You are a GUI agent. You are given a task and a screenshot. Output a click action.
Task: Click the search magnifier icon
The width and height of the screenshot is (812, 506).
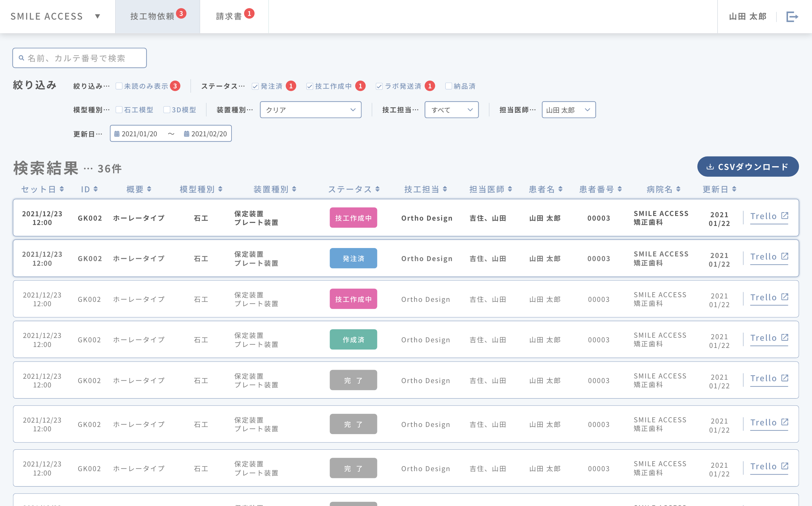click(21, 58)
